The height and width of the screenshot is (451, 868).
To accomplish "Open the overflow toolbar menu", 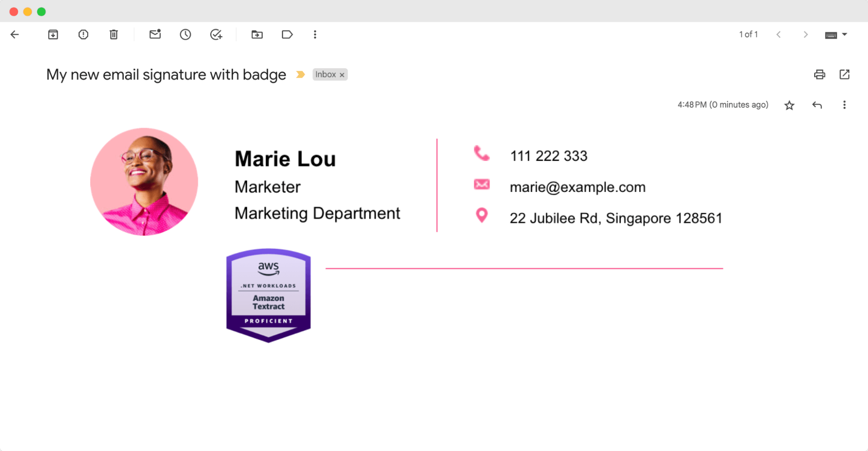I will coord(315,34).
